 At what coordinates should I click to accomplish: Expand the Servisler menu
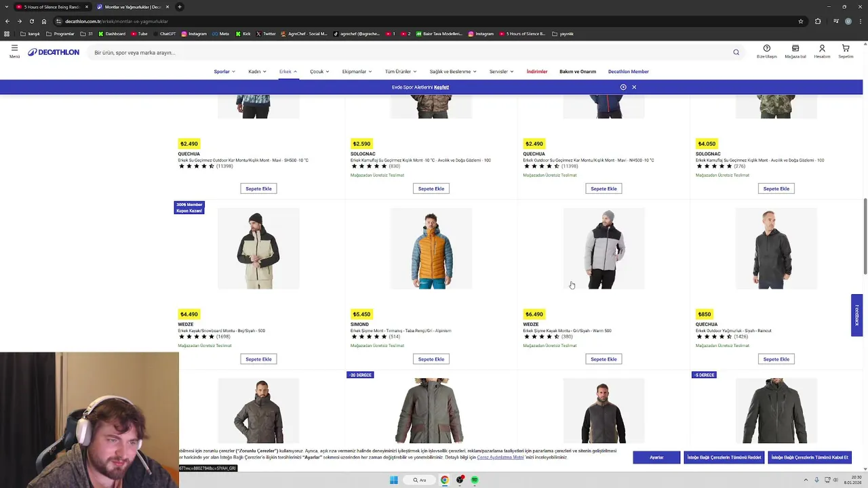[501, 71]
